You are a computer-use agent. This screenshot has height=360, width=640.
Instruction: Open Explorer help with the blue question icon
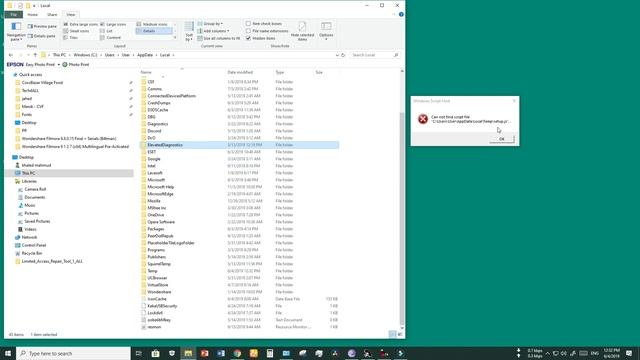pos(401,14)
